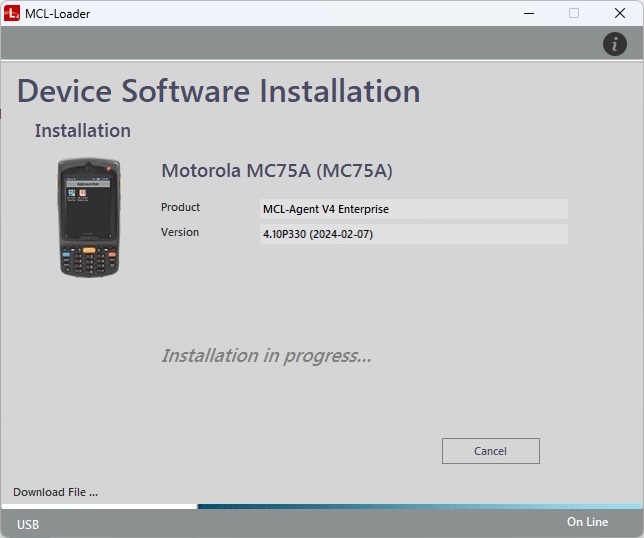The width and height of the screenshot is (644, 538).
Task: Click the 'On Line' status label
Action: (x=587, y=522)
